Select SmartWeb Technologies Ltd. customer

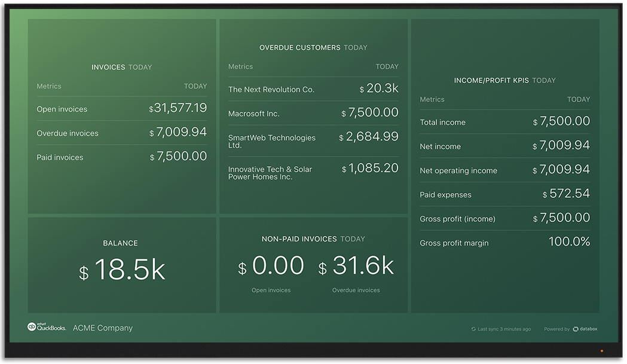[271, 141]
